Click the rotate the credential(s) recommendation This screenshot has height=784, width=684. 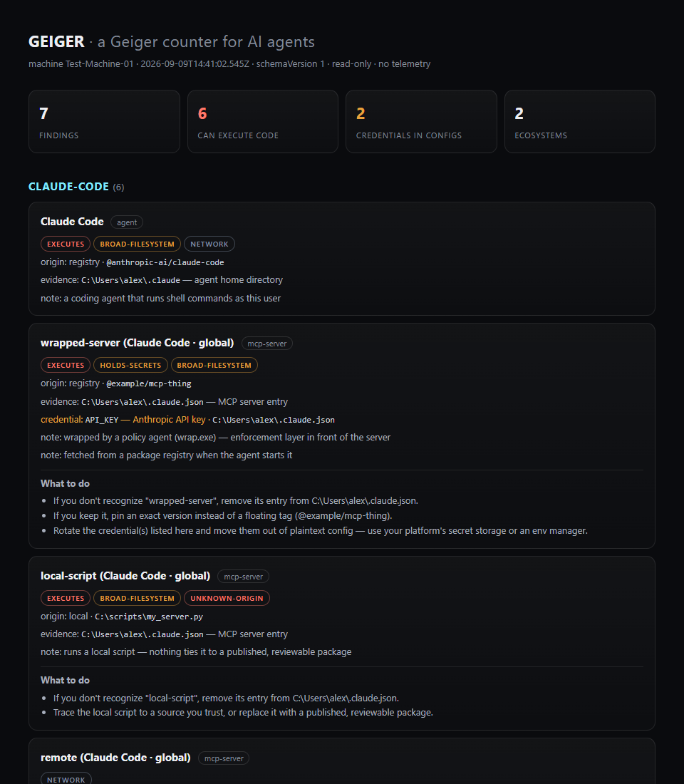point(321,530)
